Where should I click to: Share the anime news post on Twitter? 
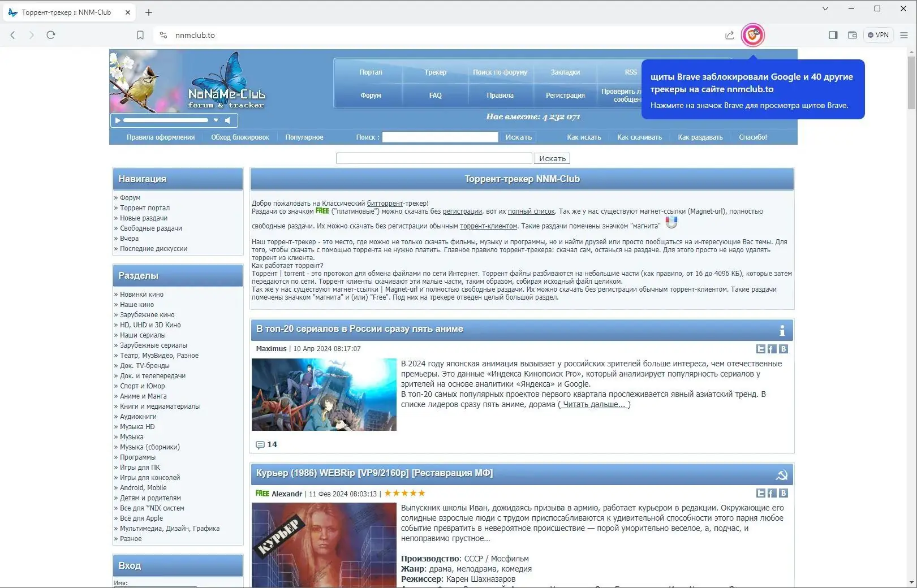point(761,349)
